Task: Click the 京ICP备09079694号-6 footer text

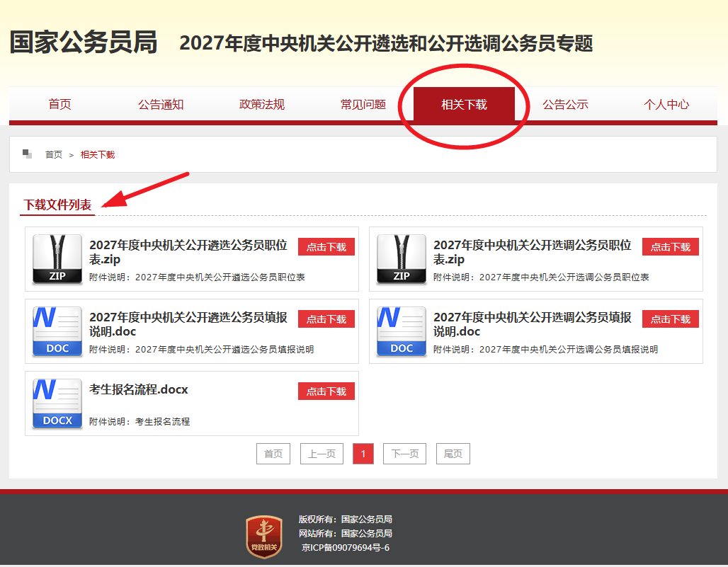Action: 346,547
